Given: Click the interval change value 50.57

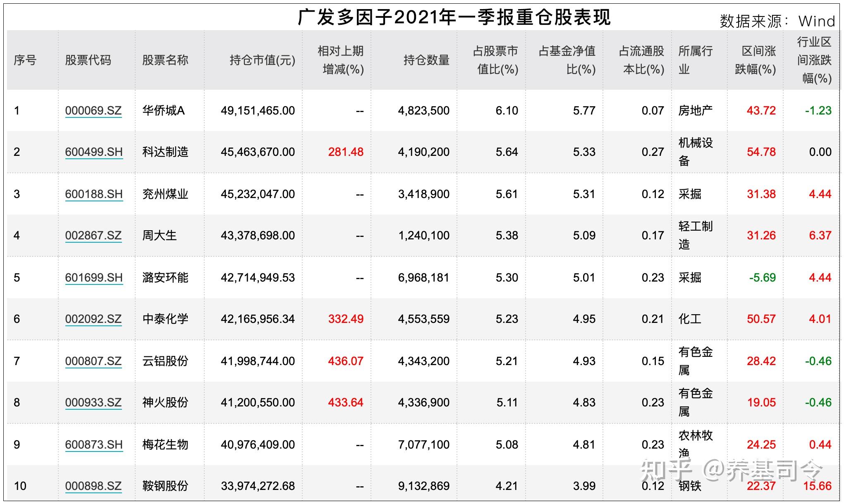Looking at the screenshot, I should (761, 319).
